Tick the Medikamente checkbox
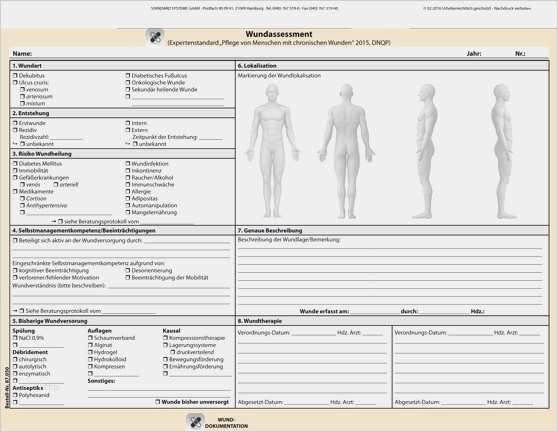Image resolution: width=558 pixels, height=432 pixels. [x=15, y=191]
